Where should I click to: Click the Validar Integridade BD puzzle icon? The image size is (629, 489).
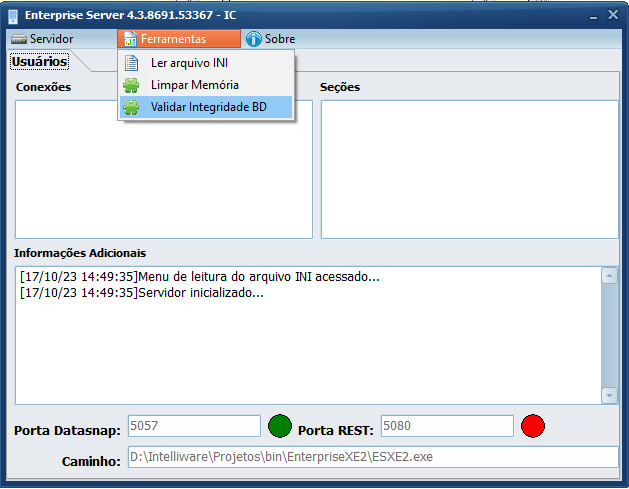(131, 107)
